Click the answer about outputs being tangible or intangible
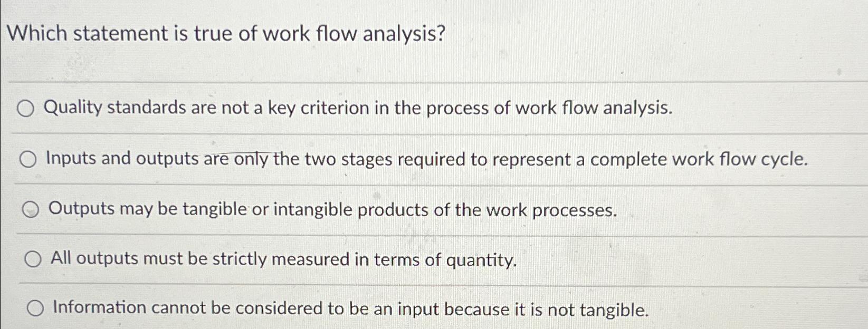The image size is (868, 329). (x=332, y=210)
